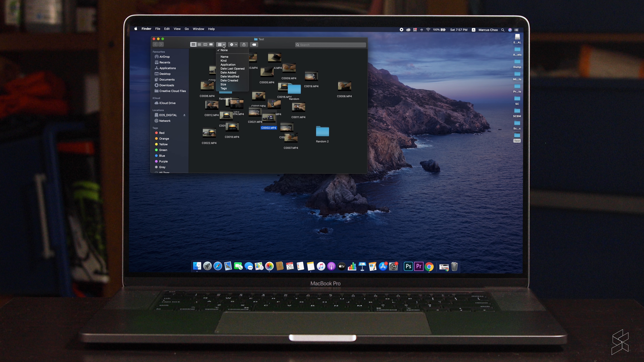Click the Edit Tags toolbar button
This screenshot has width=644, height=362.
coord(254,45)
